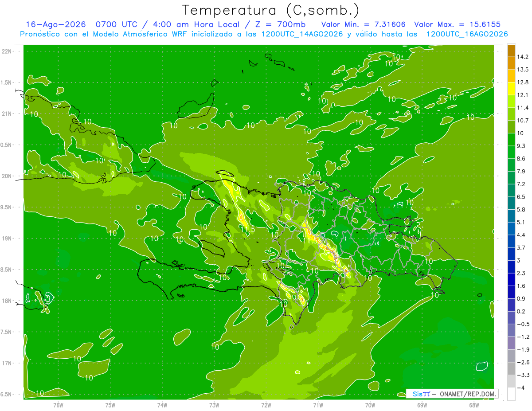
Task: Click the "21N" latitude label
Action: click(7, 114)
